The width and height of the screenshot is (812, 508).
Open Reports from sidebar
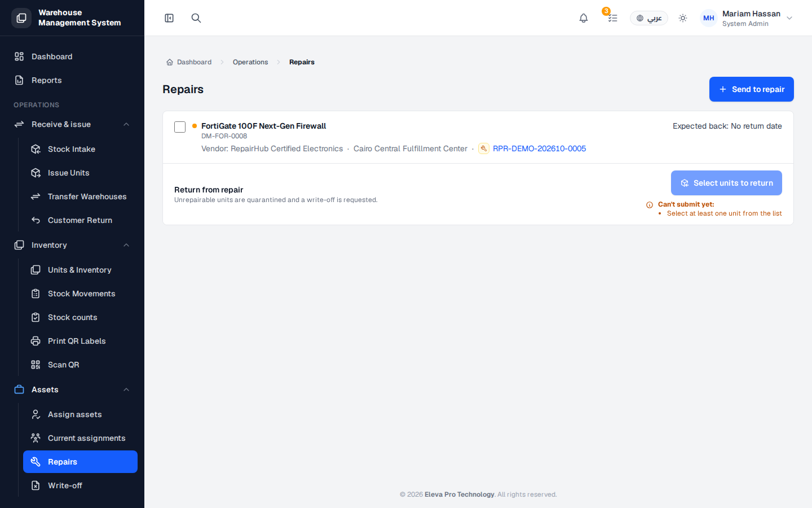72,80
